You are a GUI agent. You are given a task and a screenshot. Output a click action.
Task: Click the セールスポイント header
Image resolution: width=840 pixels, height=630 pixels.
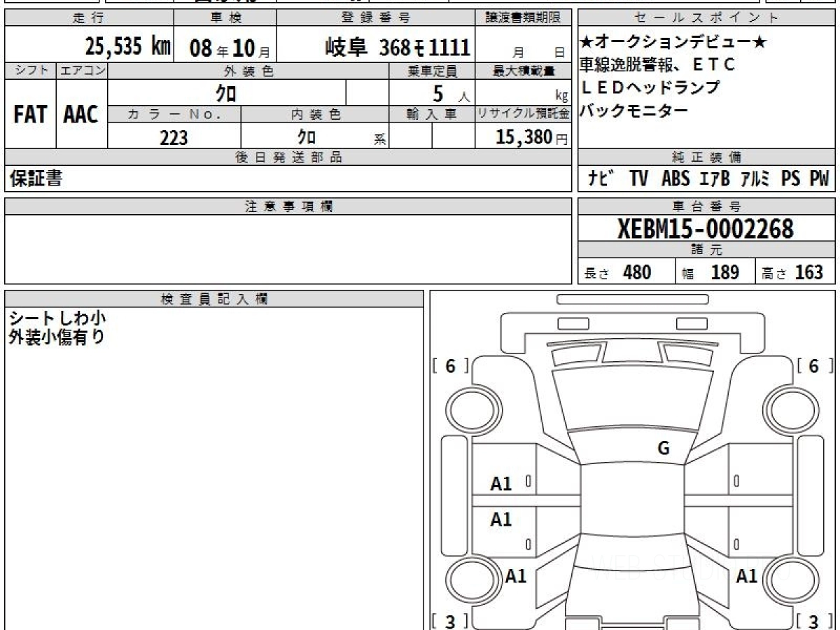pyautogui.click(x=706, y=18)
